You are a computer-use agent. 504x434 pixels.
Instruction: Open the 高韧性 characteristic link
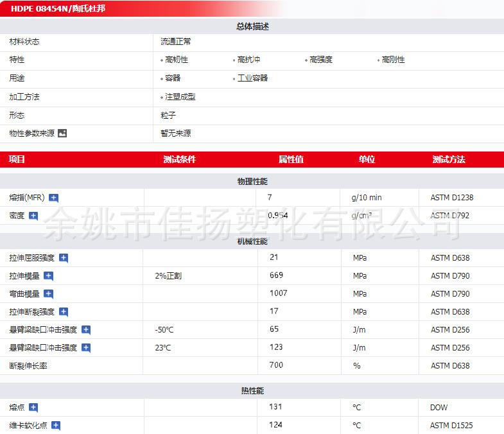click(x=176, y=60)
